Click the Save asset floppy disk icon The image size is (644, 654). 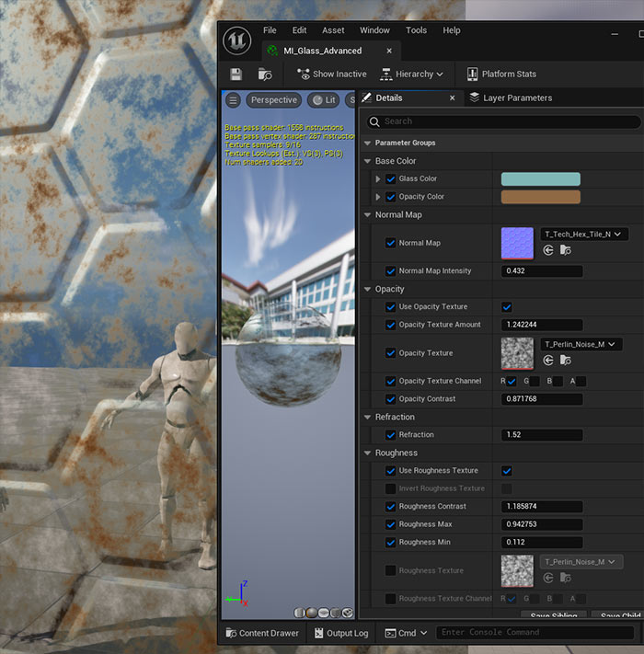click(x=236, y=75)
